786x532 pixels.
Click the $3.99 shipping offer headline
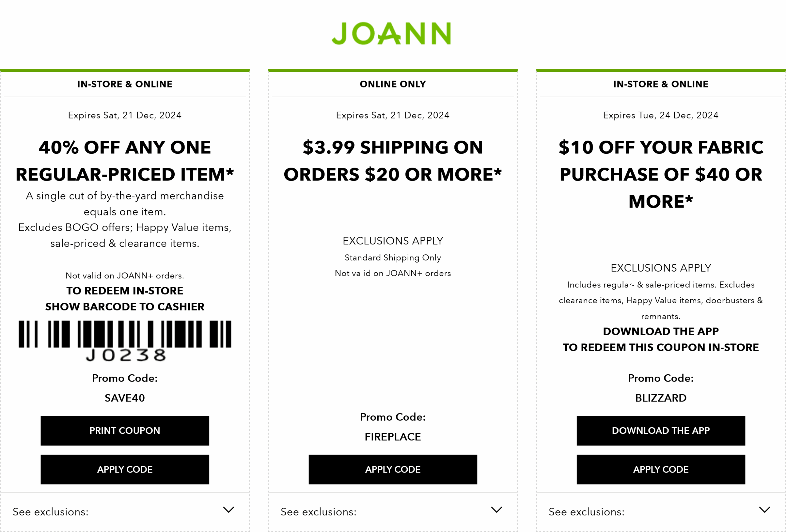[393, 161]
